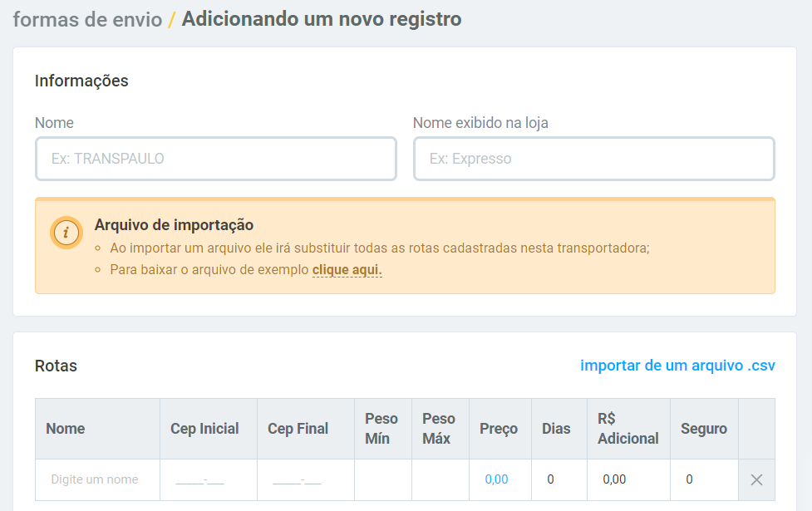812x511 pixels.
Task: Remove the route row with X icon
Action: pyautogui.click(x=756, y=480)
